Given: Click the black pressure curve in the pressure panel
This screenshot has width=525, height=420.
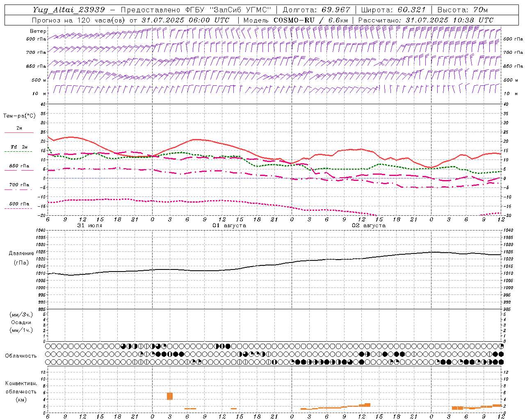Looking at the screenshot, I should 275,265.
